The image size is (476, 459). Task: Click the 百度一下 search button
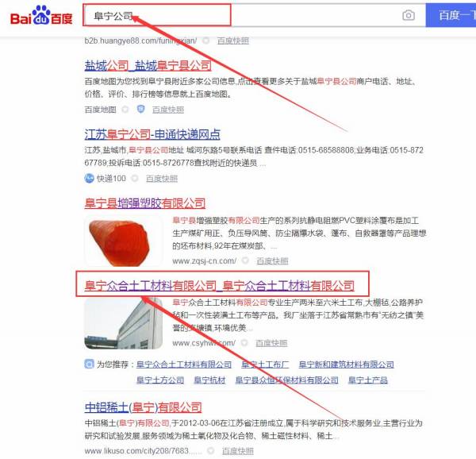[451, 15]
